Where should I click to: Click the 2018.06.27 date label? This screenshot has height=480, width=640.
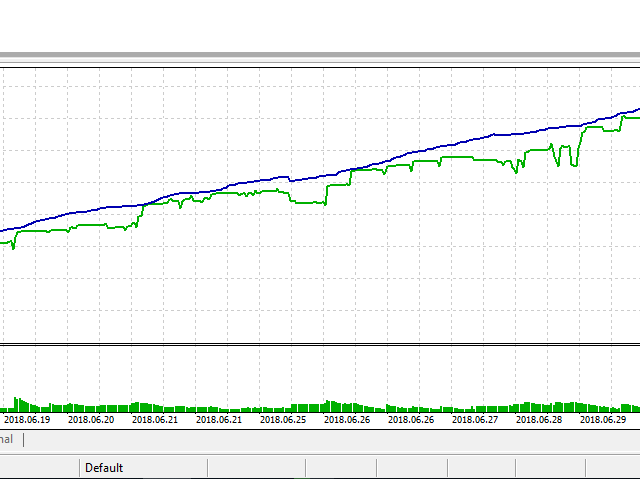coord(476,420)
